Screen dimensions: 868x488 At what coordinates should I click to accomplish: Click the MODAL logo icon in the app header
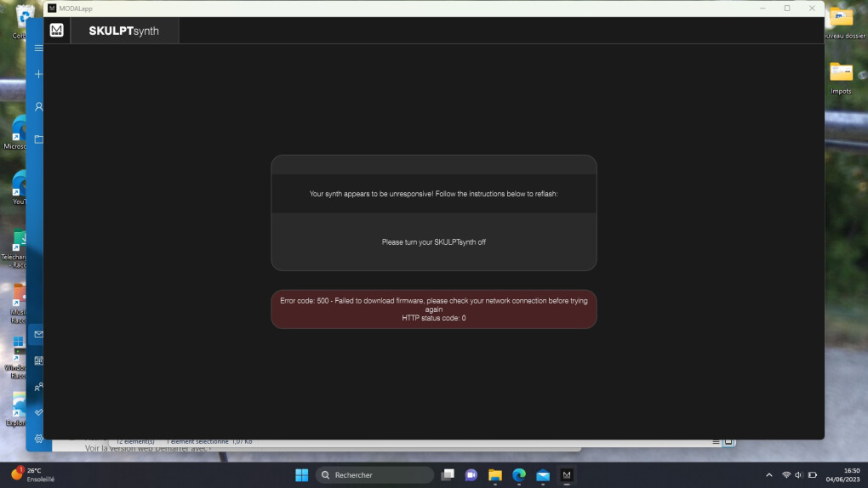(x=56, y=31)
